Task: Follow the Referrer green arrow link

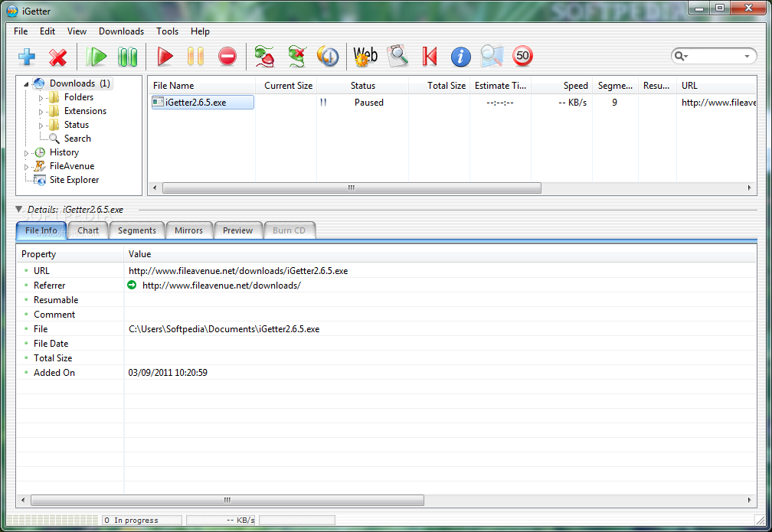Action: (x=132, y=286)
